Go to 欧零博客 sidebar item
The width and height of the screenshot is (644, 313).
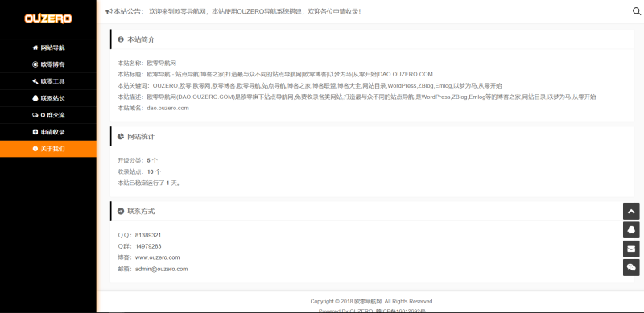click(x=48, y=64)
